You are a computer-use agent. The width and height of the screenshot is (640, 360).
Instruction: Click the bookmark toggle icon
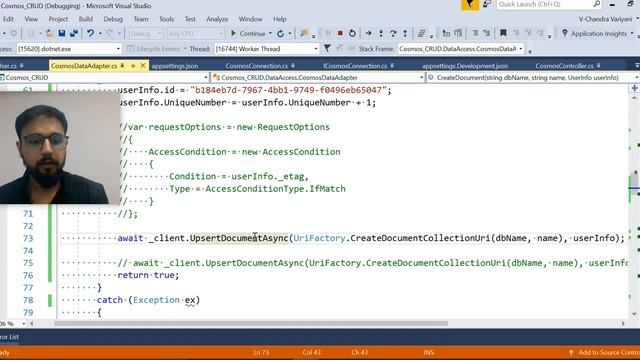click(503, 33)
